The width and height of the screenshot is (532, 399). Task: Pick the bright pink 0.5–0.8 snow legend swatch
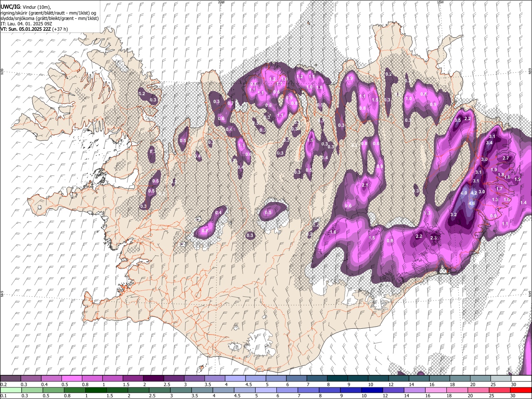[x=71, y=379]
